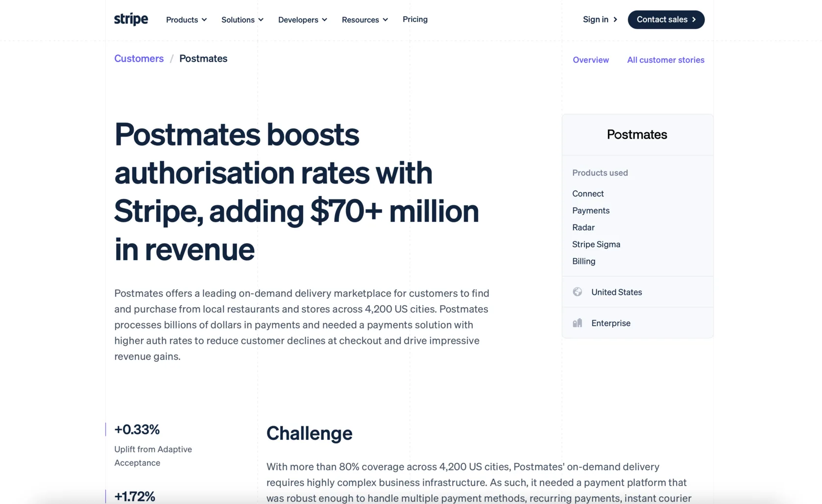The height and width of the screenshot is (504, 822).
Task: Open the Radar product link
Action: pyautogui.click(x=583, y=227)
